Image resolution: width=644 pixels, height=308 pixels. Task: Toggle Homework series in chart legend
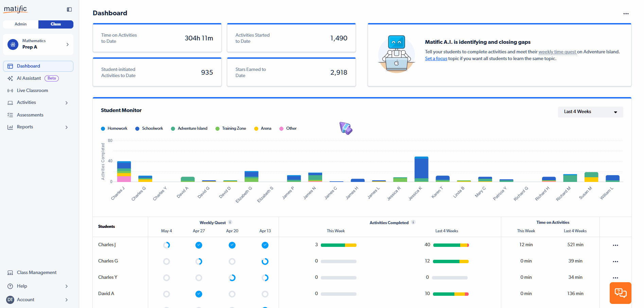coord(114,129)
